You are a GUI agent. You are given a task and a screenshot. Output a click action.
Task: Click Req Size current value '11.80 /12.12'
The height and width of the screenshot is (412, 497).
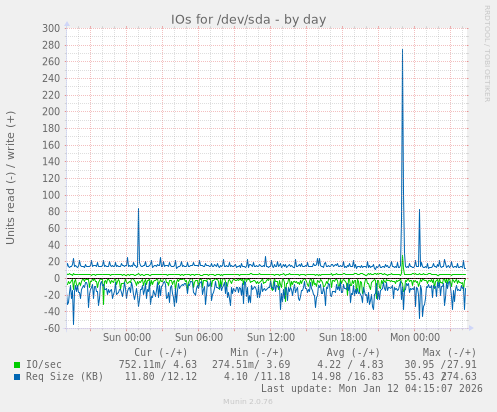[x=161, y=377]
